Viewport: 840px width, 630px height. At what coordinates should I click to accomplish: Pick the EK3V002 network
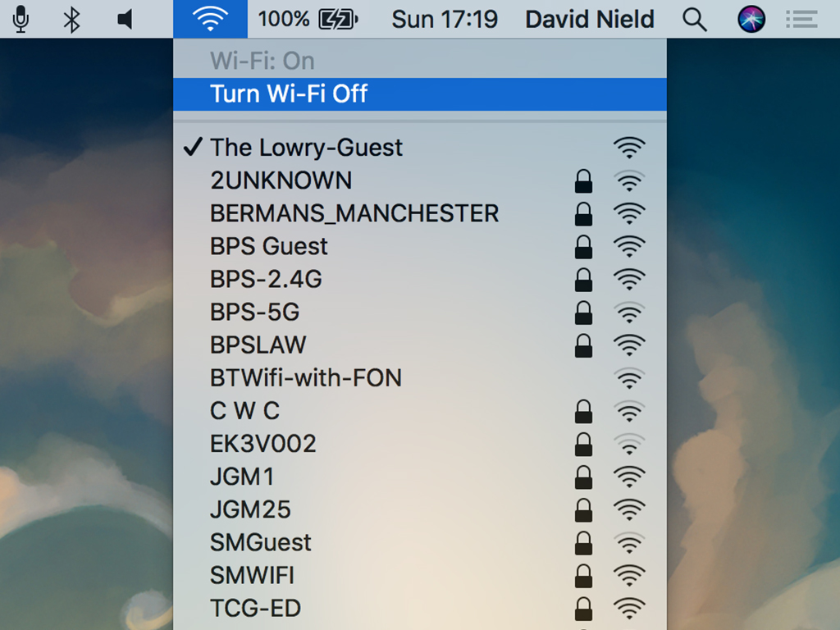point(420,444)
